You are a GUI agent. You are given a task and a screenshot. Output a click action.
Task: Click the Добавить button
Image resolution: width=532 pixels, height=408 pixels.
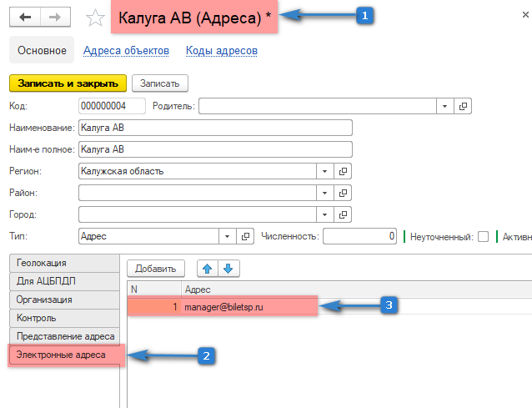[x=156, y=268]
